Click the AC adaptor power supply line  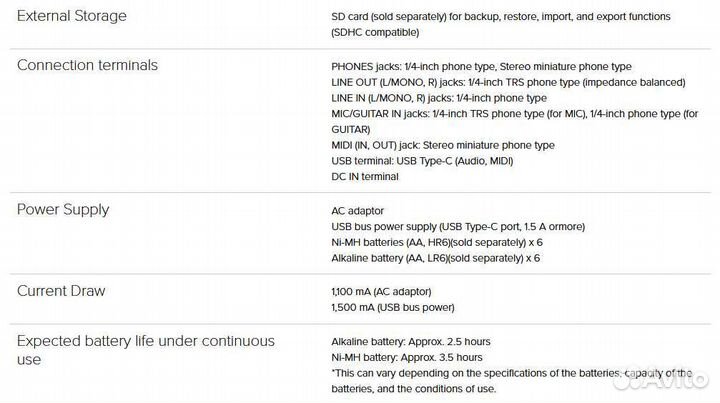point(357,211)
